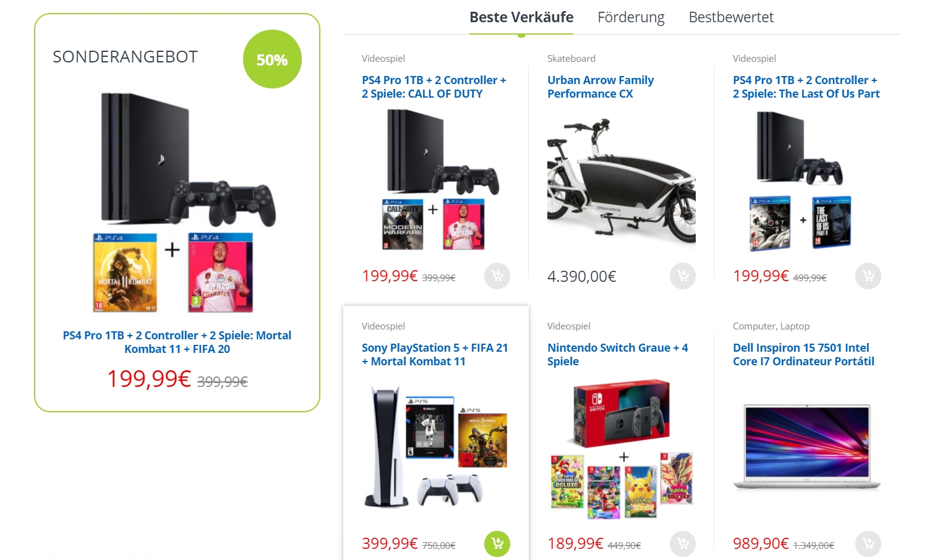The height and width of the screenshot is (560, 945).
Task: Click green cart icon for PlayStation 5 bundle
Action: 497,543
